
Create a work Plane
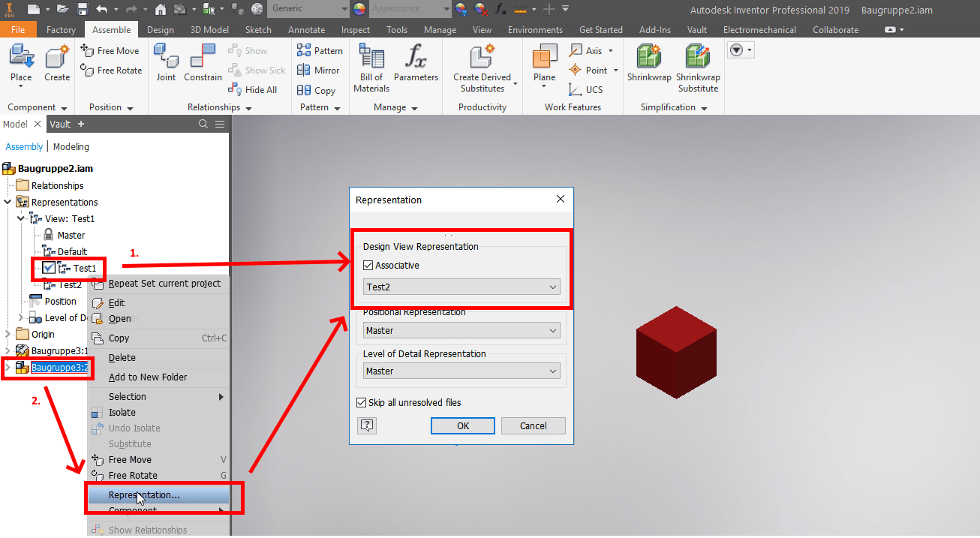click(543, 60)
